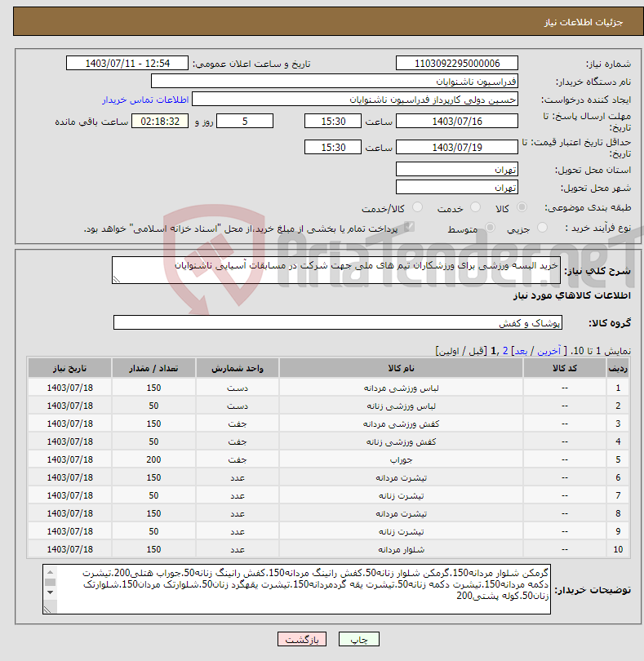Click the remaining days field showing 5
The width and height of the screenshot is (644, 661).
click(245, 121)
